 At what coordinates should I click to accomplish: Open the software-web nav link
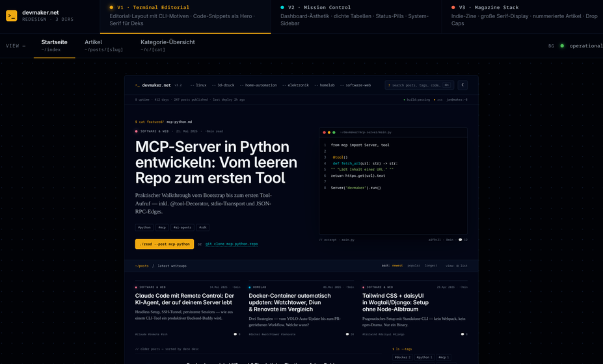click(356, 85)
